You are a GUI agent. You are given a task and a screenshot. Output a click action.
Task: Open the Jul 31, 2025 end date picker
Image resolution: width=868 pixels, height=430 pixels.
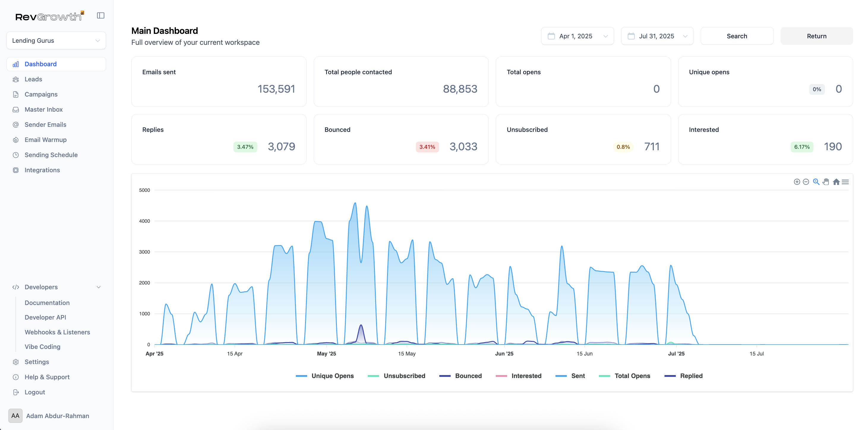coord(657,36)
